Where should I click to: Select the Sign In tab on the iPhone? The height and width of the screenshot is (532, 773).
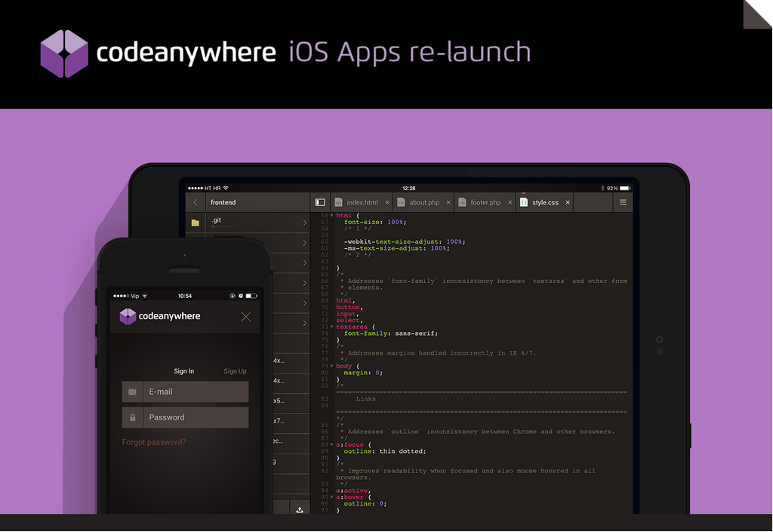click(x=184, y=371)
